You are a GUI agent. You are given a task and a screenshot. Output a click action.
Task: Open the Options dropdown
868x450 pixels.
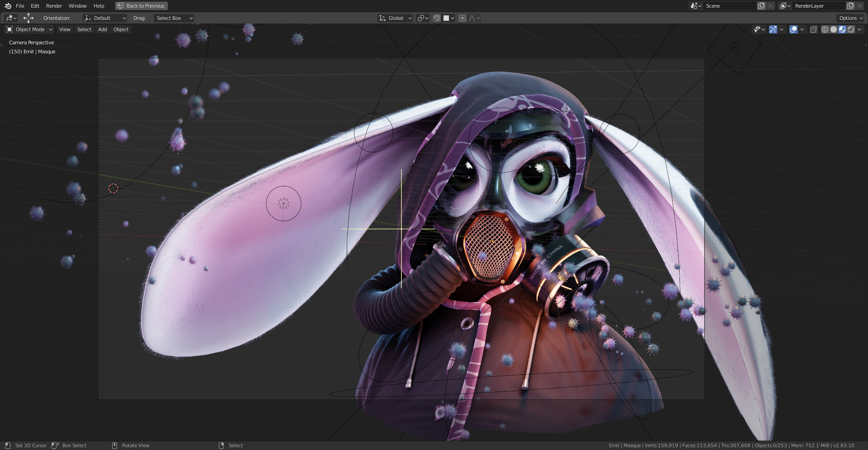(x=850, y=18)
